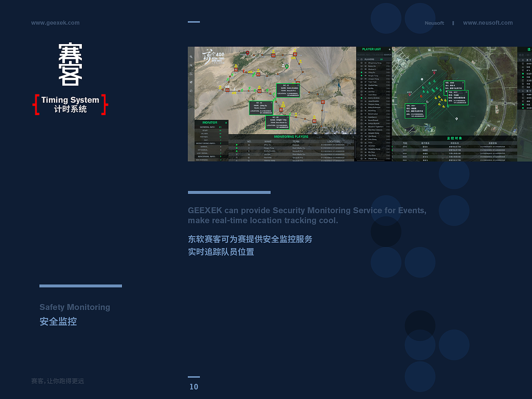The width and height of the screenshot is (532, 399).
Task: Select the Qingjin Tong row in MONITORING PLAYERS table
Action: coord(291,148)
